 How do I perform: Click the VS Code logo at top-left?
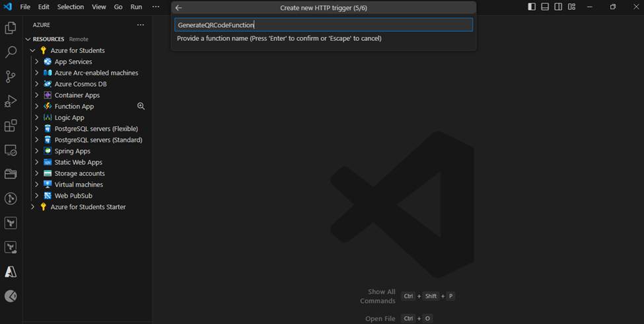point(8,7)
